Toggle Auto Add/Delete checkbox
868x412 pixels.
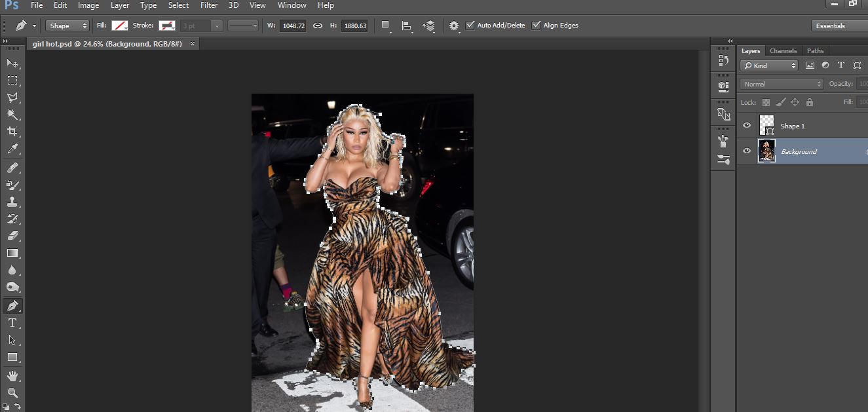[x=470, y=26]
